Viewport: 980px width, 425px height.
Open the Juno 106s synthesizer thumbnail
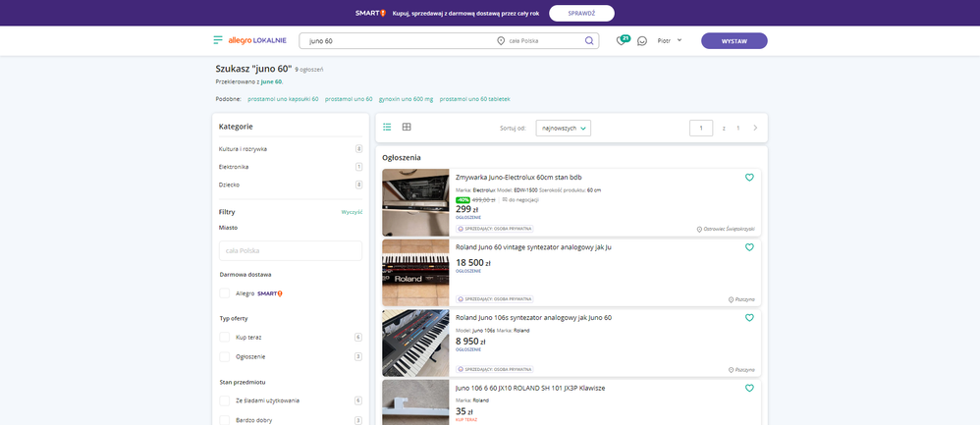[x=415, y=343]
